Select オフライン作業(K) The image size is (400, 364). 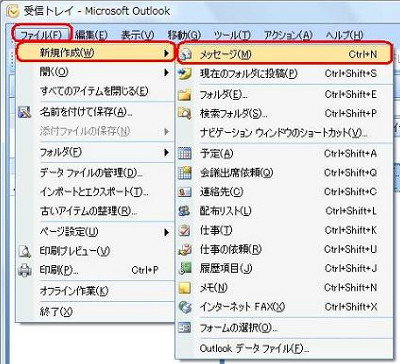pyautogui.click(x=95, y=291)
